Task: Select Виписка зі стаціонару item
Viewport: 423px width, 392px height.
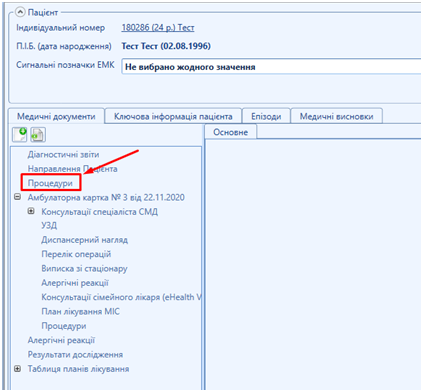Action: coord(84,269)
